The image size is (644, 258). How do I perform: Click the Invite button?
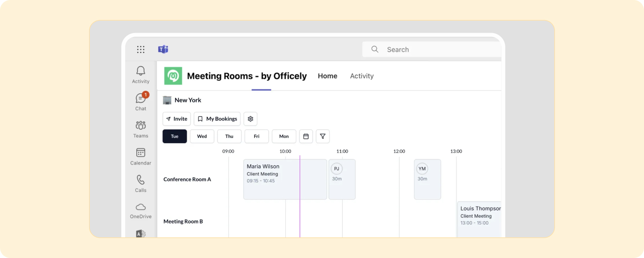(177, 119)
